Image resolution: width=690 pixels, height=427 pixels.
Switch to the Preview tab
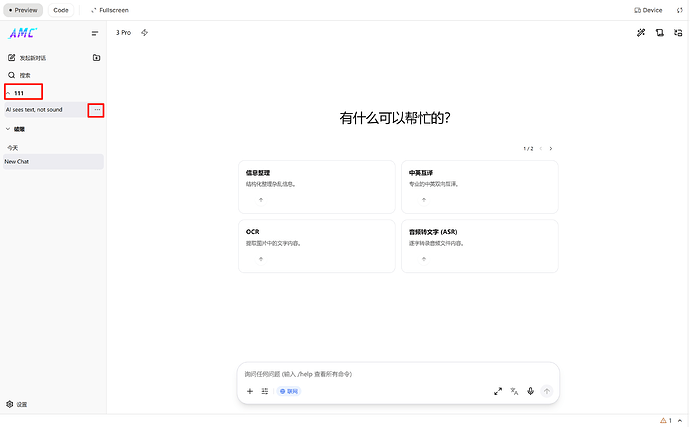coord(23,10)
